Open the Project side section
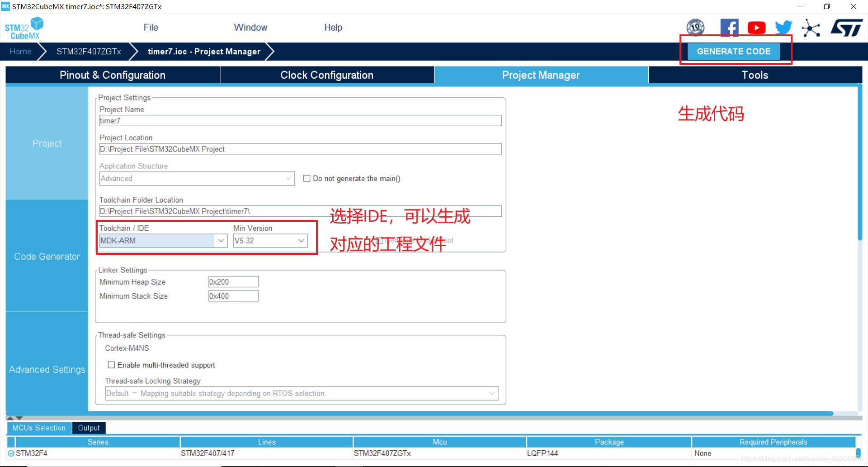This screenshot has height=467, width=868. tap(47, 143)
